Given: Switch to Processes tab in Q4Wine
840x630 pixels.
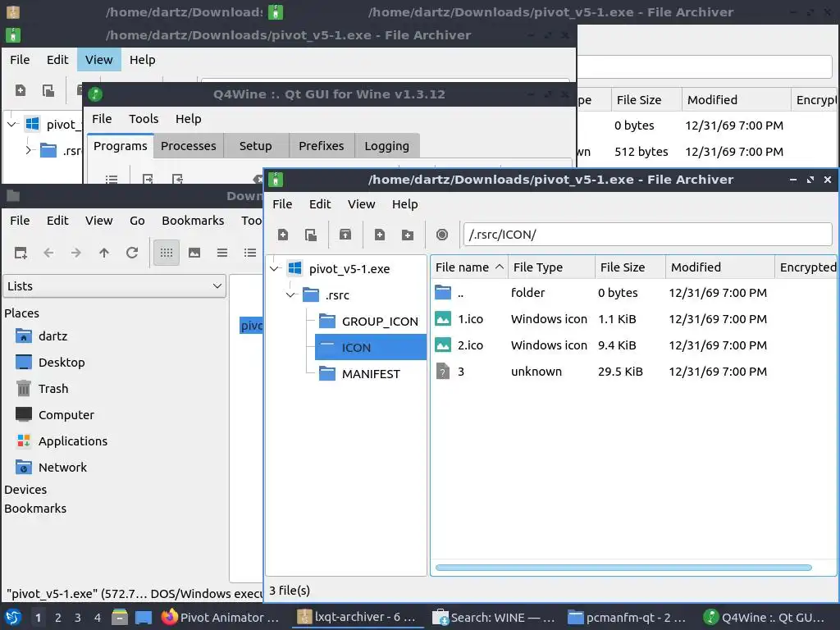Looking at the screenshot, I should click(189, 146).
